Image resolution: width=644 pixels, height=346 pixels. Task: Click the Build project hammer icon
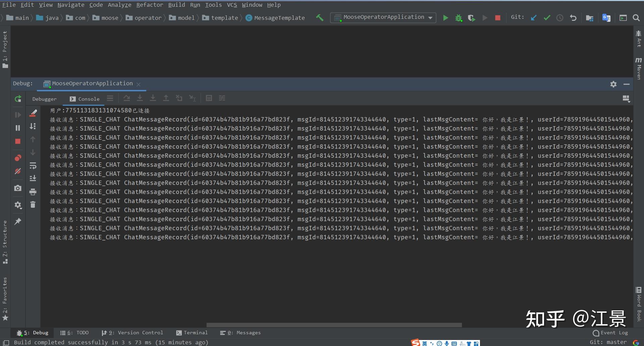coord(320,18)
